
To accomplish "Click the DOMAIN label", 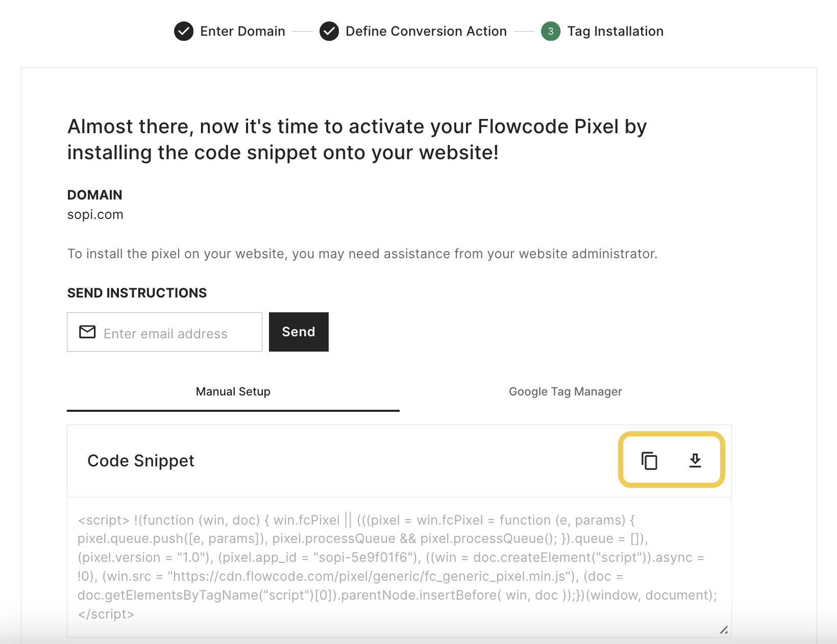I will point(95,195).
